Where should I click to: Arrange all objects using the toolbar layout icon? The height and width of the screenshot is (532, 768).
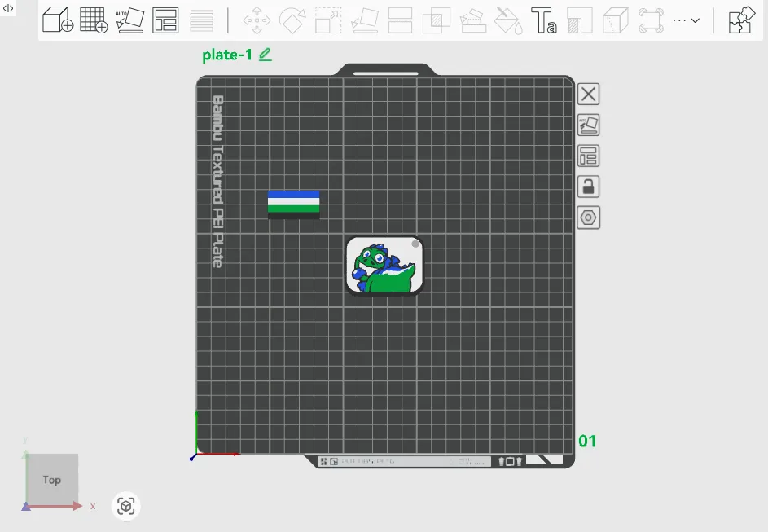point(165,20)
